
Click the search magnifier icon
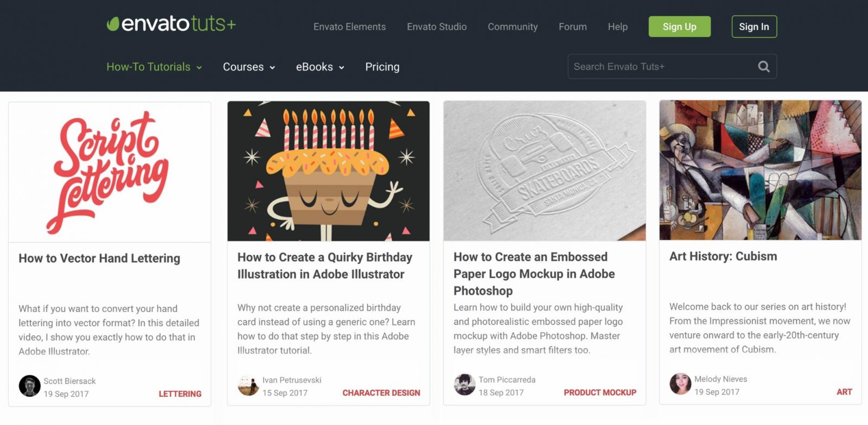[x=764, y=66]
